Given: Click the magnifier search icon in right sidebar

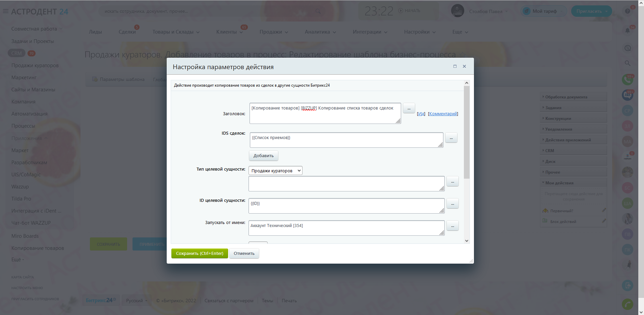Looking at the screenshot, I should [x=628, y=63].
